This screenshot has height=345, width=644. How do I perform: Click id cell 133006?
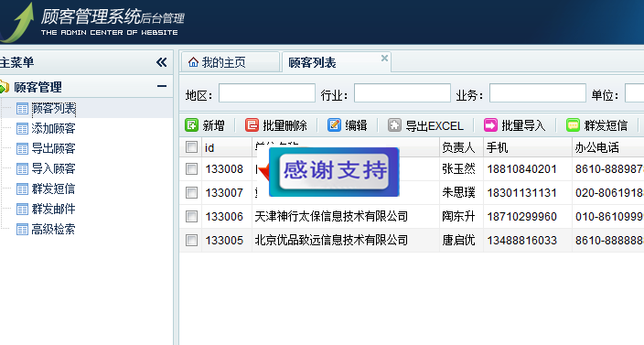224,217
